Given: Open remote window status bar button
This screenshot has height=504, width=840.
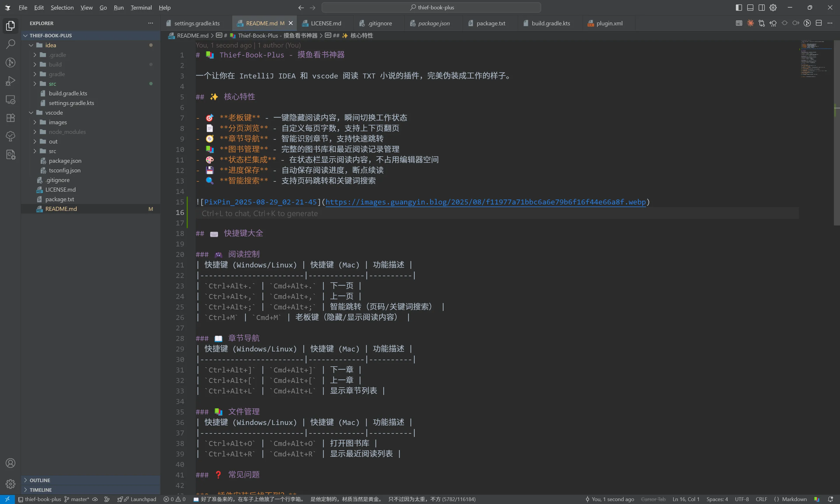Looking at the screenshot, I should tap(7, 499).
